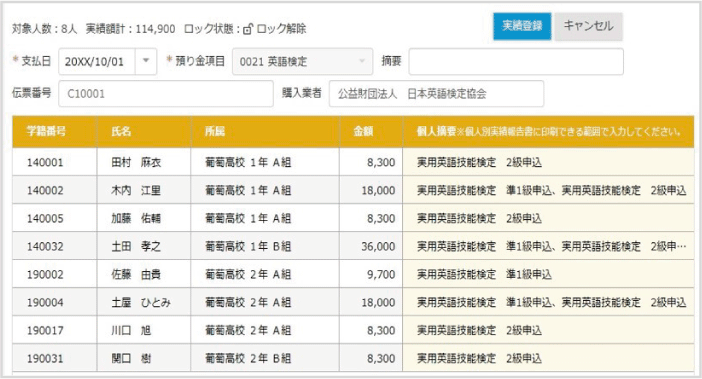Click the 個人摘要 column header
The image size is (702, 379).
(x=548, y=132)
